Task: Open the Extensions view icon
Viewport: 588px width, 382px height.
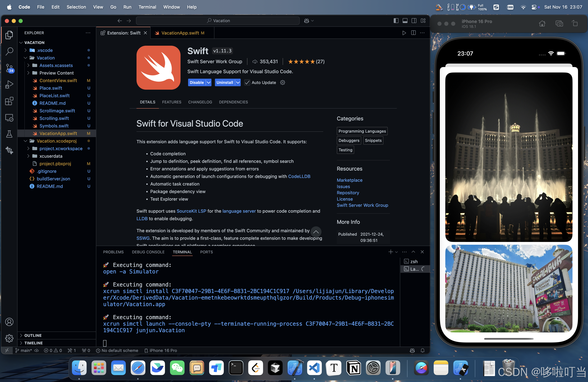Action: point(9,101)
